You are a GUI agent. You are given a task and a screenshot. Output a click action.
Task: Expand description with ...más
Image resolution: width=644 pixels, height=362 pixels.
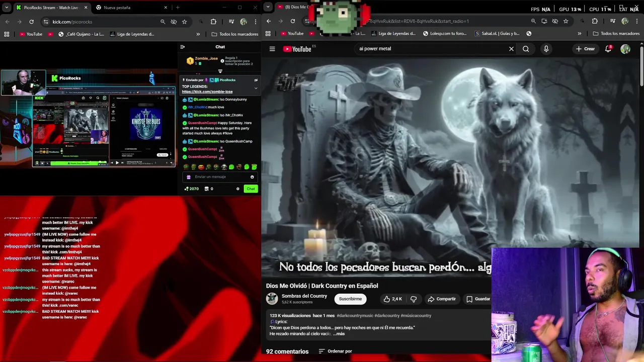340,334
